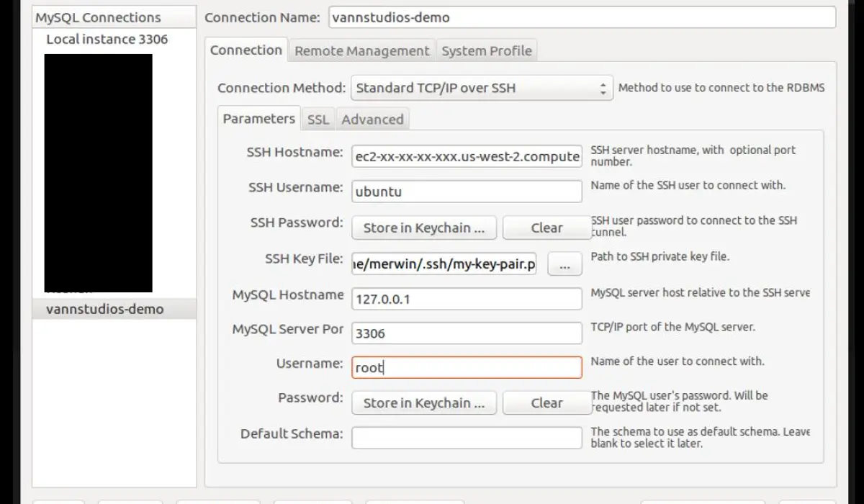Screen dimensions: 864x504
Task: Click the MySQL Server Port field
Action: pyautogui.click(x=467, y=333)
